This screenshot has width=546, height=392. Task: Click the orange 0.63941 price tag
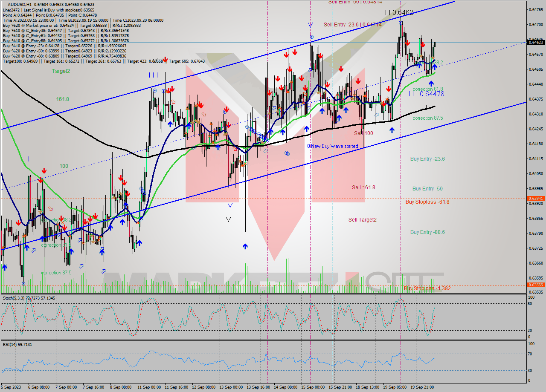536,199
